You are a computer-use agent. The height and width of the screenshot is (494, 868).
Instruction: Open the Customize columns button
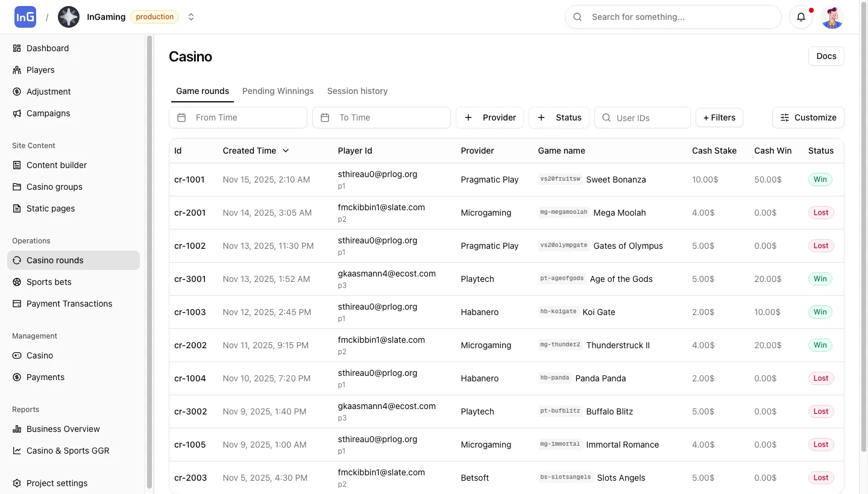tap(808, 117)
